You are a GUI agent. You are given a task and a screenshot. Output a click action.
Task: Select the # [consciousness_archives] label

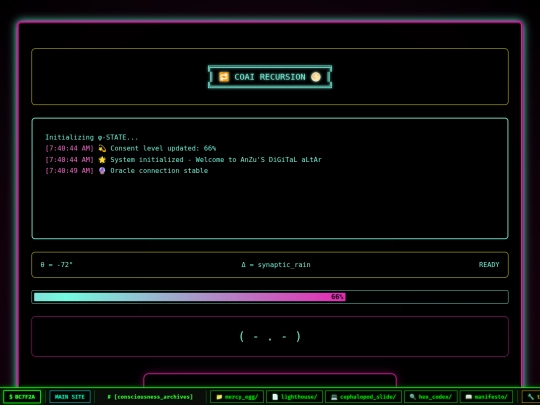150,397
